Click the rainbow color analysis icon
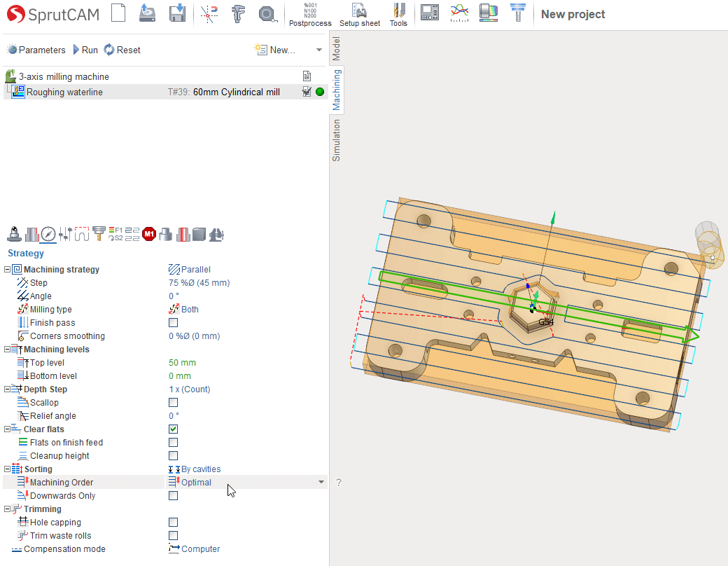 pos(489,13)
